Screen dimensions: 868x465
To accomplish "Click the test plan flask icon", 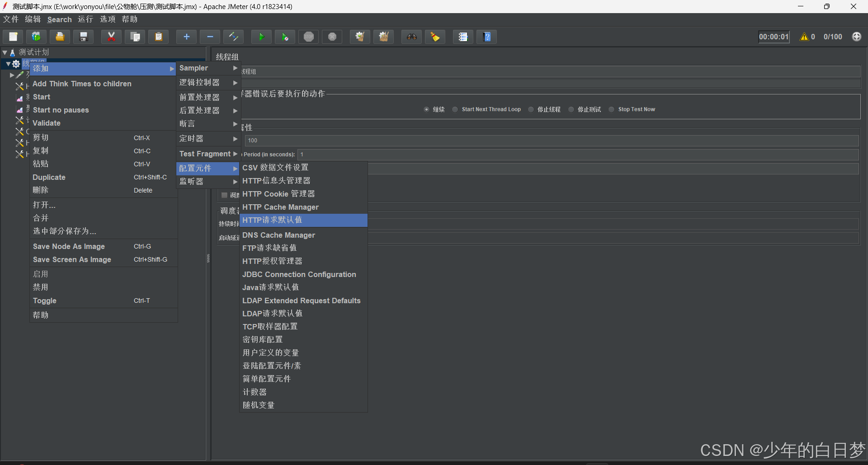I will [x=13, y=52].
